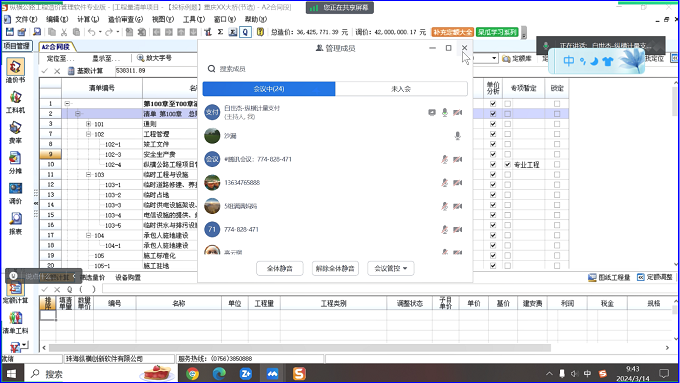
Task: Click the 搜索成员 search field
Action: click(335, 69)
